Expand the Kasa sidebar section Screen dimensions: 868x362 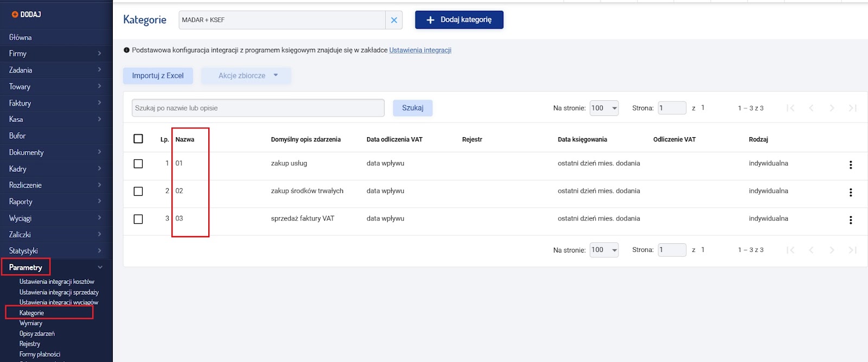[x=56, y=119]
